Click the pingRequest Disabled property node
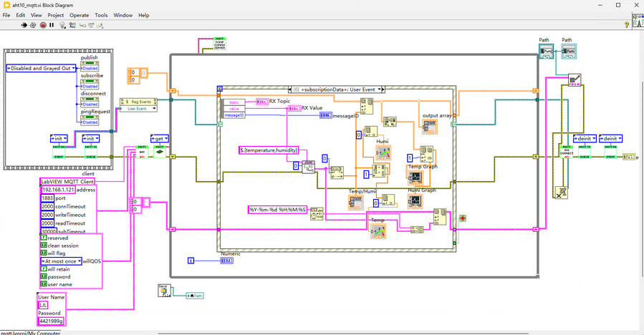 90,120
